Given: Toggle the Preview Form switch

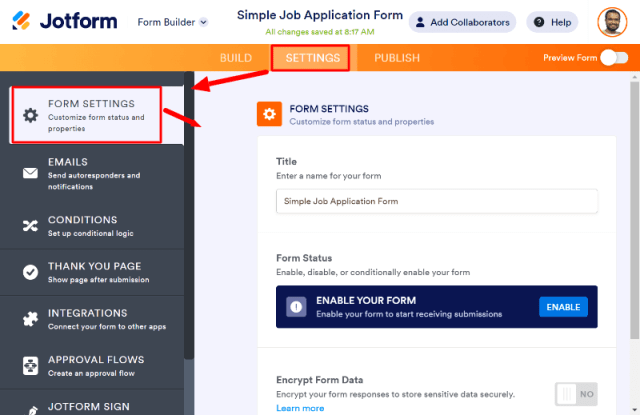Looking at the screenshot, I should [614, 58].
